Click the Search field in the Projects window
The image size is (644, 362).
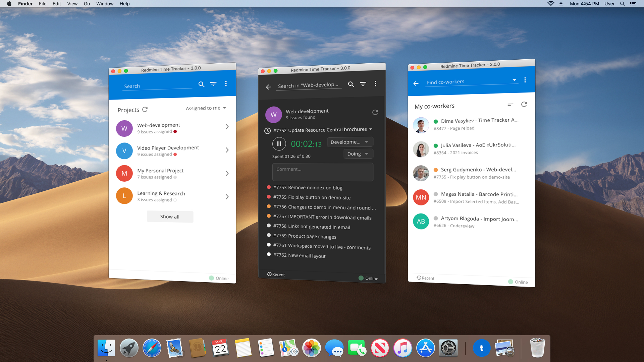(157, 86)
